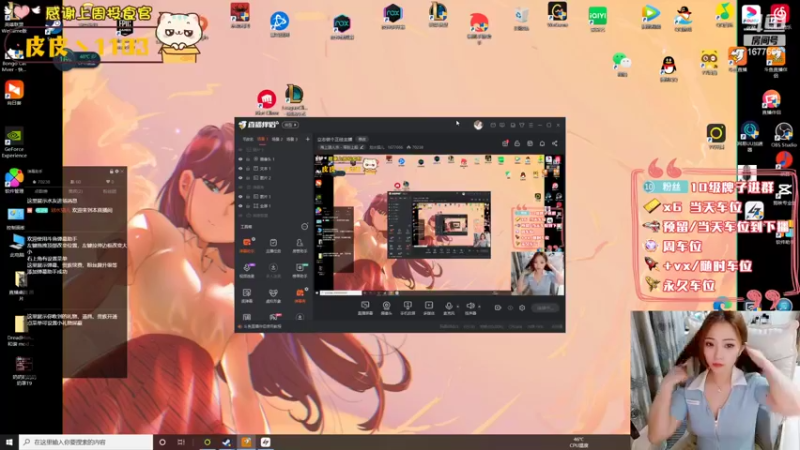Screen dimensions: 800x450
Task: Open the first orange toolbox tool
Action: click(247, 245)
